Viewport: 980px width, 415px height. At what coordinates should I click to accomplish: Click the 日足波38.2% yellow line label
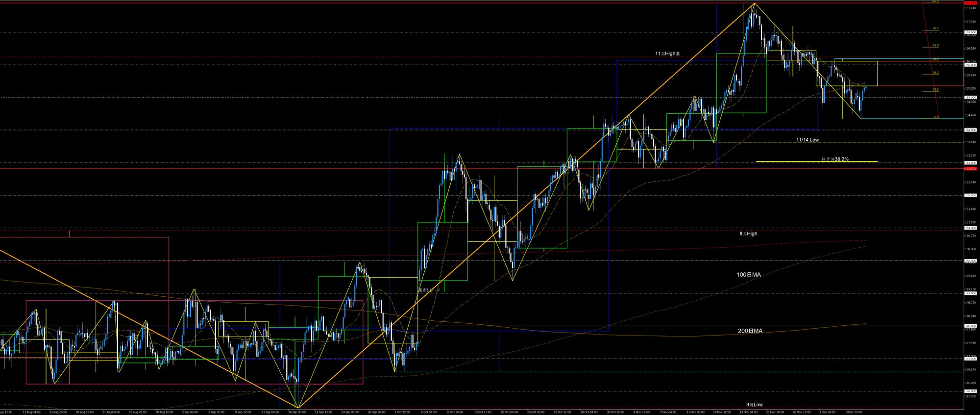click(x=835, y=159)
